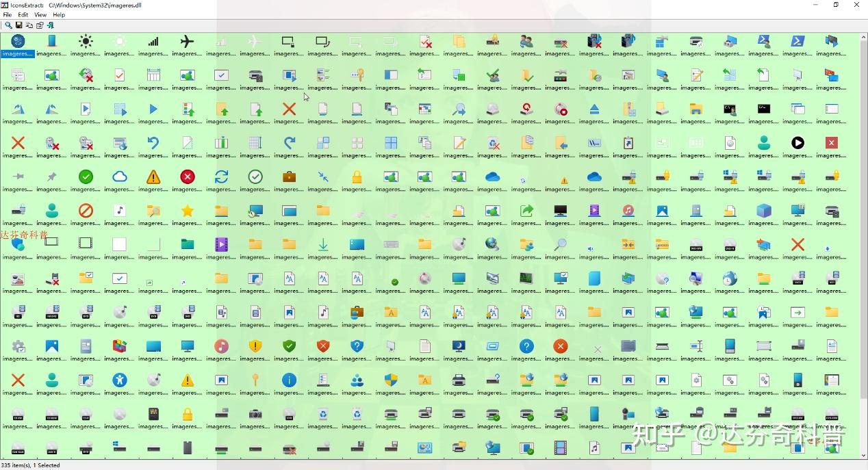Image resolution: width=868 pixels, height=470 pixels.
Task: Click the search magnifier toolbar icon
Action: [x=8, y=25]
